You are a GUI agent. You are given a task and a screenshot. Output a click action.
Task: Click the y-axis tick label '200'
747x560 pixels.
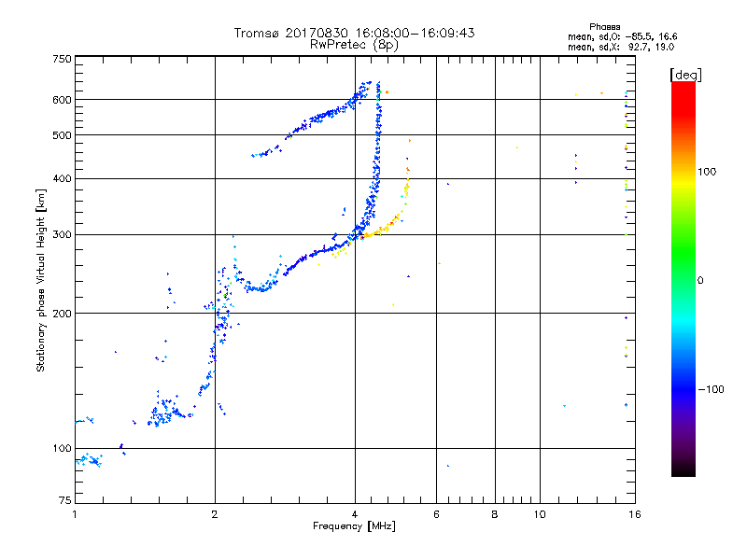pos(62,314)
